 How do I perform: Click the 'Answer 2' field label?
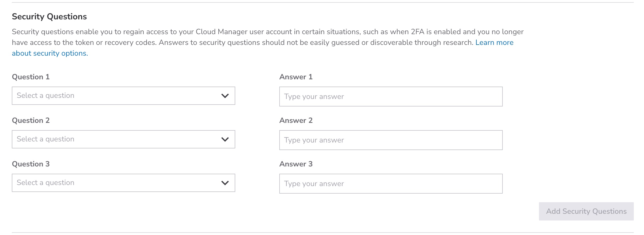pyautogui.click(x=296, y=120)
